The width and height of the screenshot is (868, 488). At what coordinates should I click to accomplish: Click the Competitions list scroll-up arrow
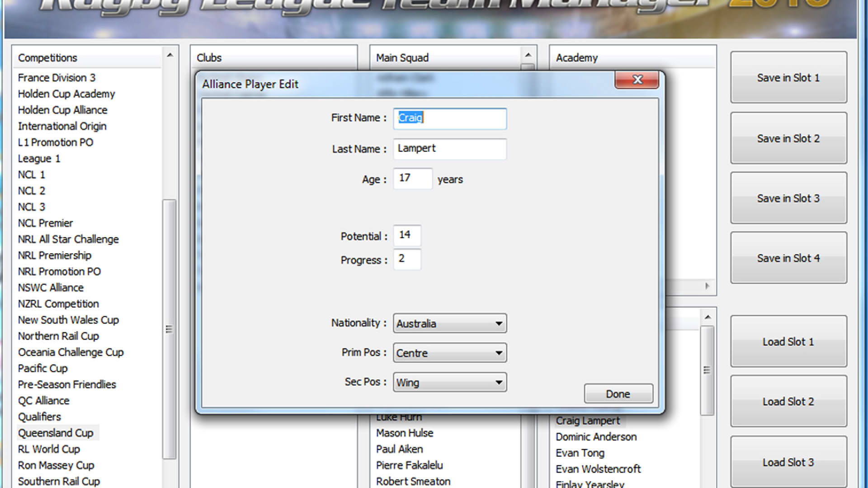(170, 55)
